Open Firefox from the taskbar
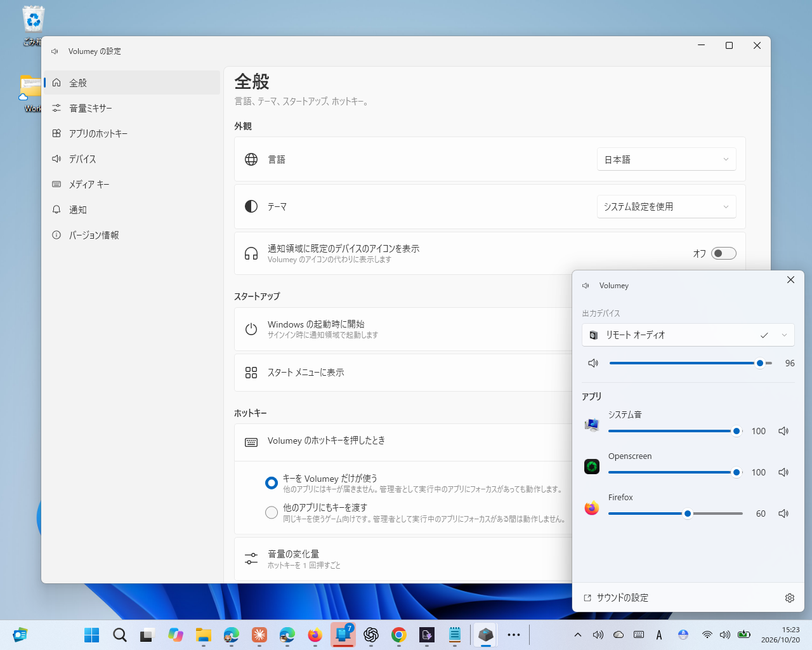812x650 pixels. (x=315, y=635)
